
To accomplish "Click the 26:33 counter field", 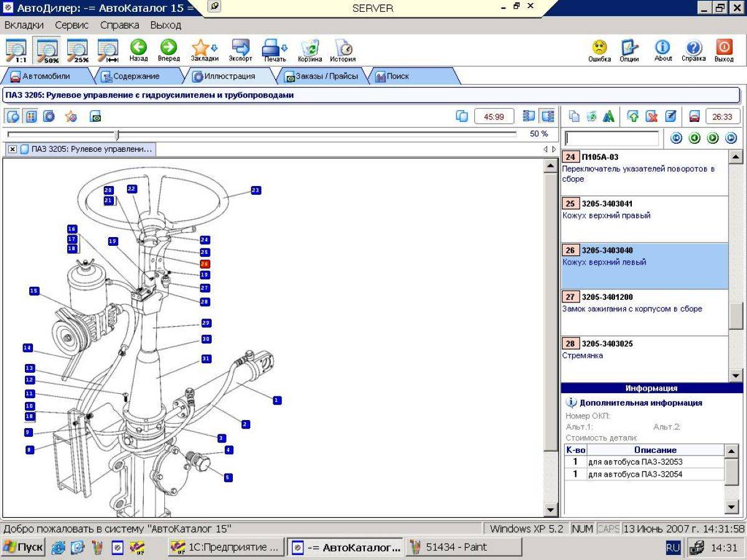I will coord(723,116).
